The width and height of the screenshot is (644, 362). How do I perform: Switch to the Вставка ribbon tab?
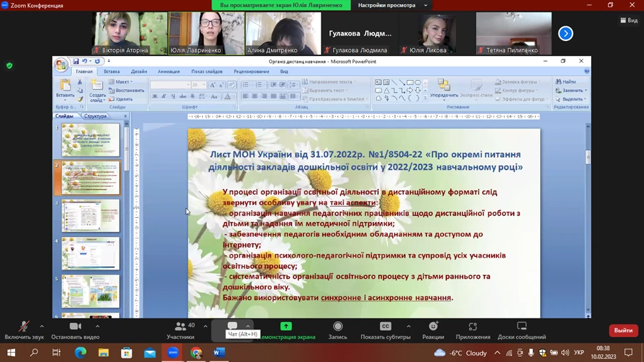click(112, 71)
